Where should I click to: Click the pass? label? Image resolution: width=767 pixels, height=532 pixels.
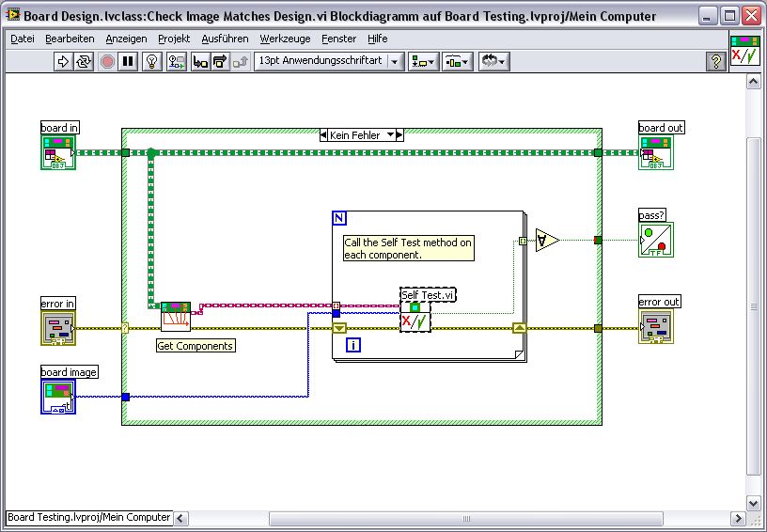click(x=652, y=215)
